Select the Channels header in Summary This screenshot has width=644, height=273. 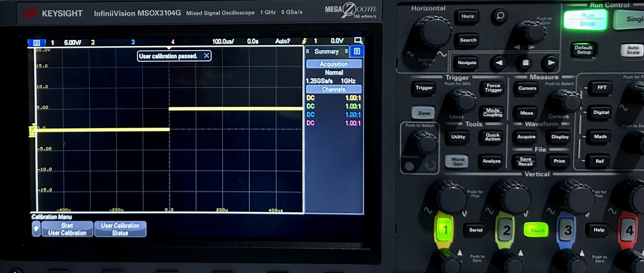[334, 89]
